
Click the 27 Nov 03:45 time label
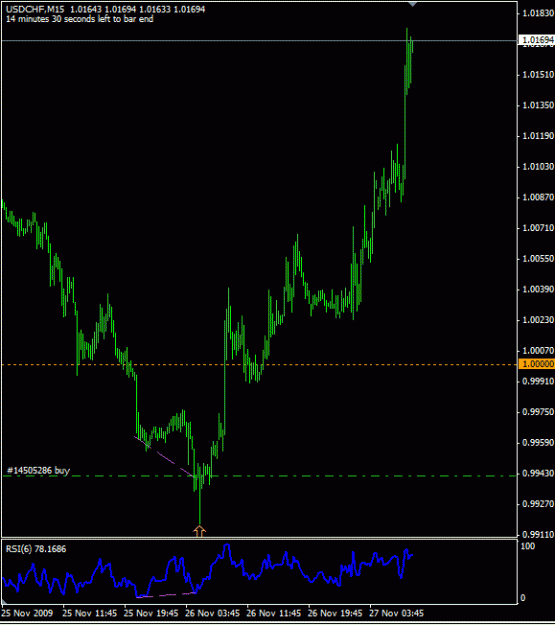point(397,613)
